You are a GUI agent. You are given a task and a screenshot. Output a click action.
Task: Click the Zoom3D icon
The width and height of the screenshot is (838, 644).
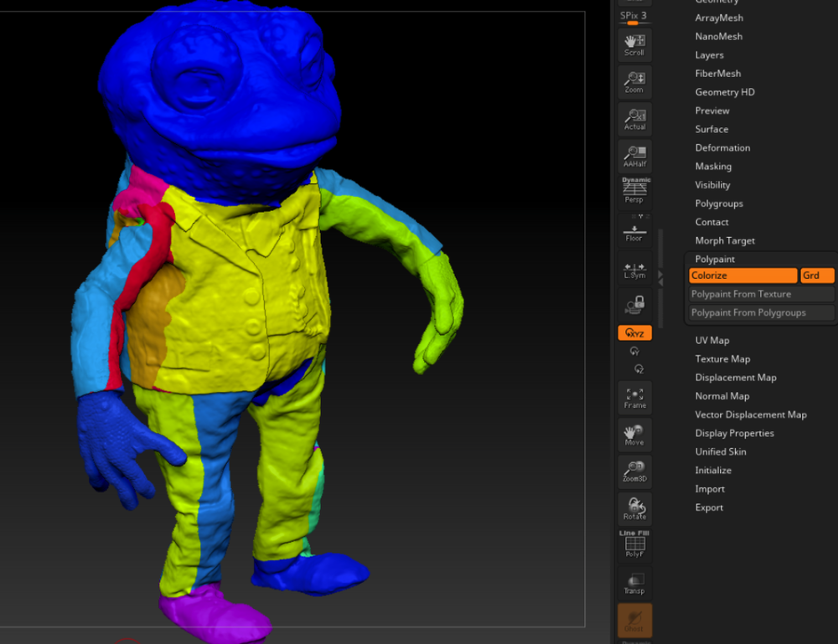(634, 471)
